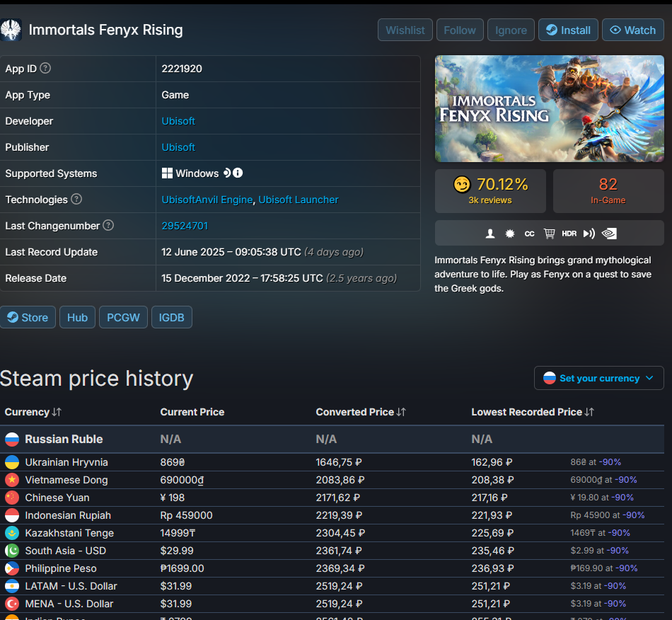This screenshot has width=672, height=620.
Task: Click the 70.12% review score box
Action: click(x=490, y=191)
